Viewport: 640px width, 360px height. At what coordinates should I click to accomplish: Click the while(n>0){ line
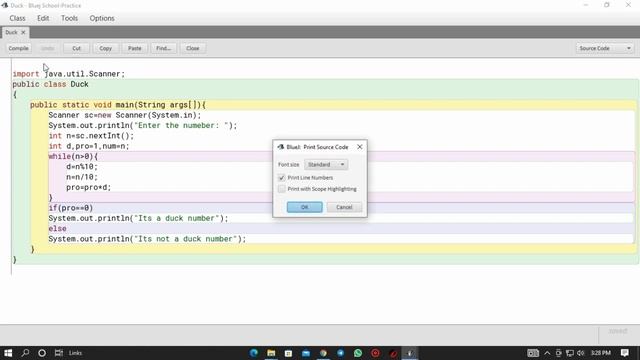pyautogui.click(x=73, y=156)
